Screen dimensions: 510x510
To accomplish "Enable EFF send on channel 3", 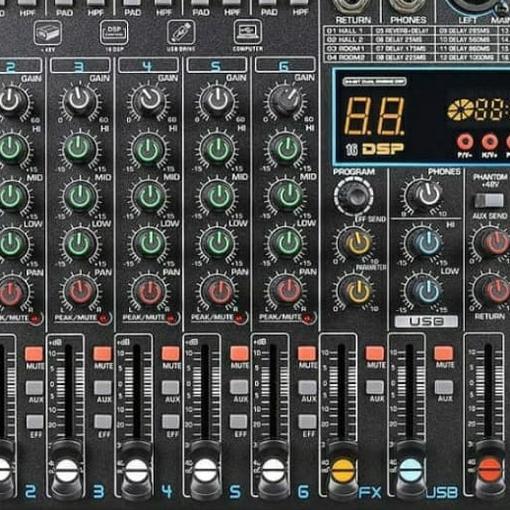I will (x=103, y=422).
